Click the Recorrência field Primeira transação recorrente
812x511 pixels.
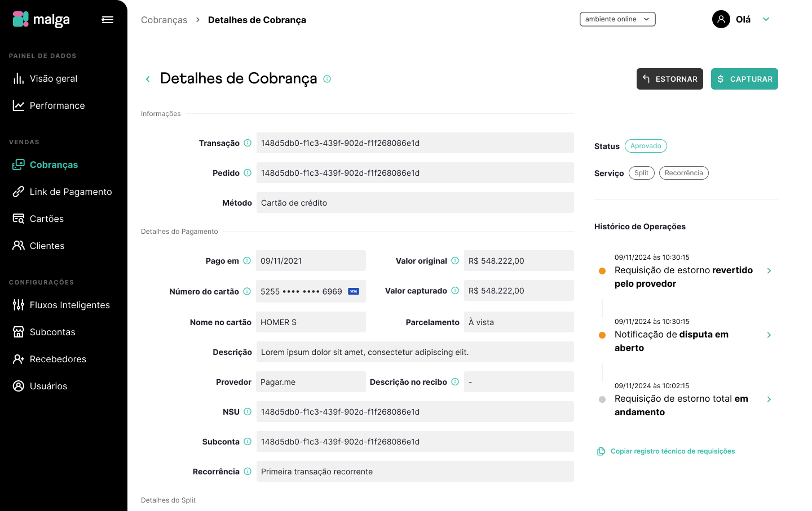click(415, 472)
